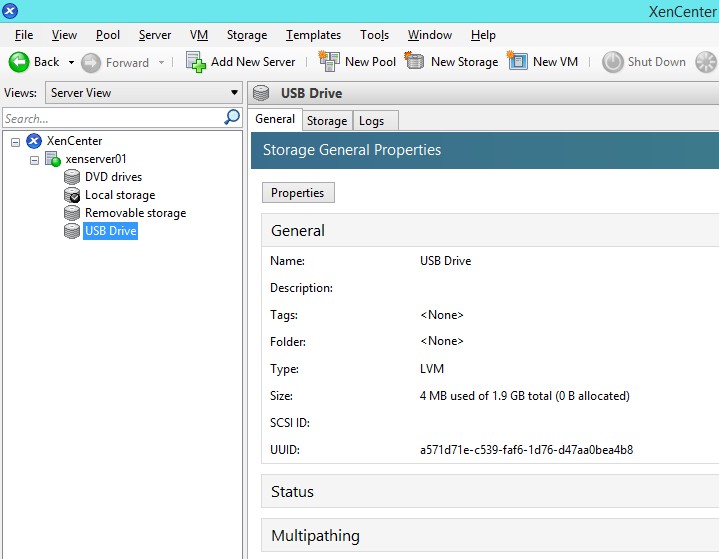The image size is (719, 559).
Task: Click the Shut Down label
Action: click(x=657, y=62)
